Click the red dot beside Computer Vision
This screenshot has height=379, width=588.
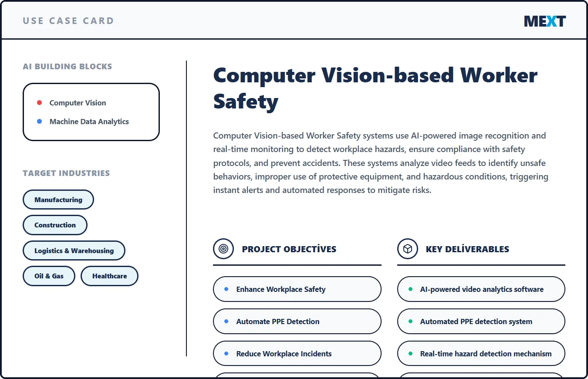point(39,103)
